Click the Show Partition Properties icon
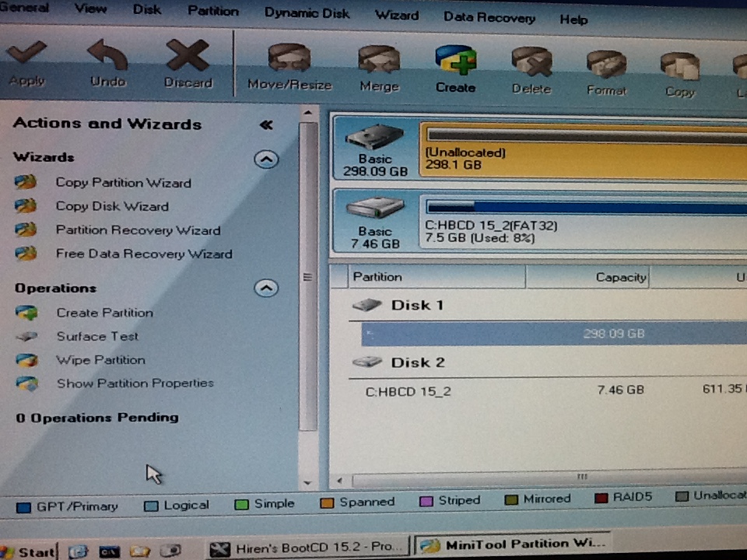Image resolution: width=747 pixels, height=560 pixels. pos(26,383)
